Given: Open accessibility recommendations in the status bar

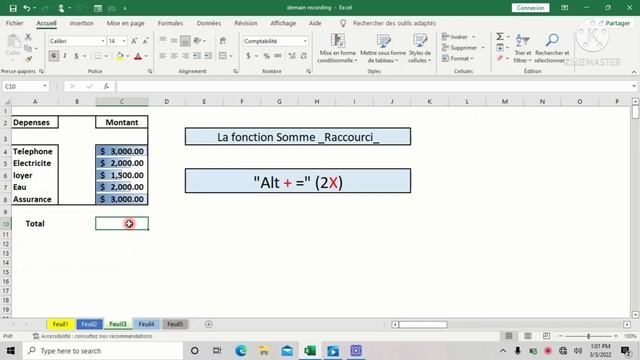Looking at the screenshot, I should [x=93, y=336].
